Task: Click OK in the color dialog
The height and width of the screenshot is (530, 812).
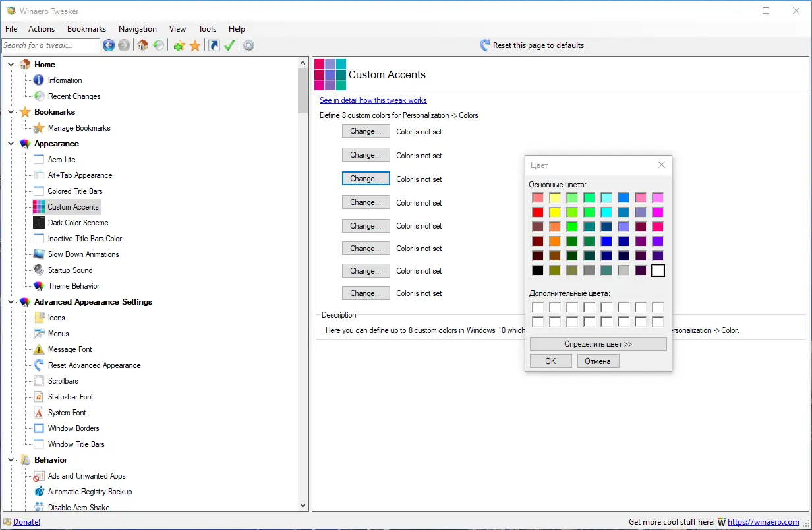Action: click(550, 361)
